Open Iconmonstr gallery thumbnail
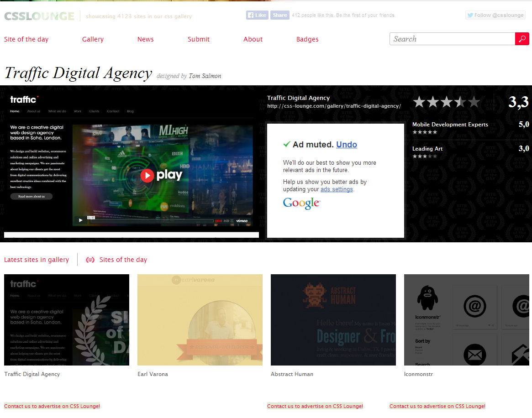 coord(467,320)
